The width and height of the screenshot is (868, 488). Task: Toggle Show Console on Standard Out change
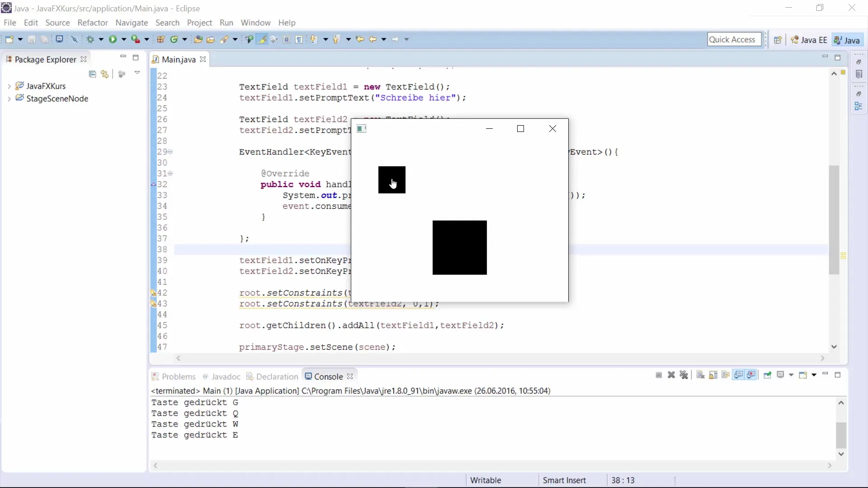(738, 375)
